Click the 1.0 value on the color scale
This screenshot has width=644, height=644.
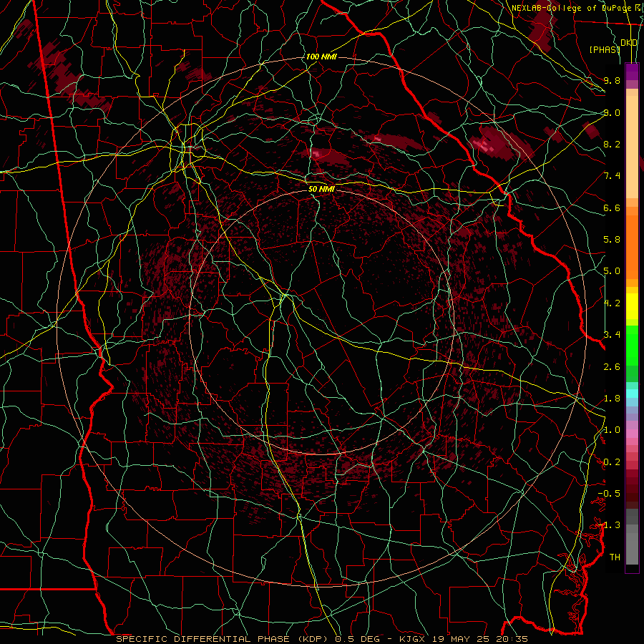[612, 430]
